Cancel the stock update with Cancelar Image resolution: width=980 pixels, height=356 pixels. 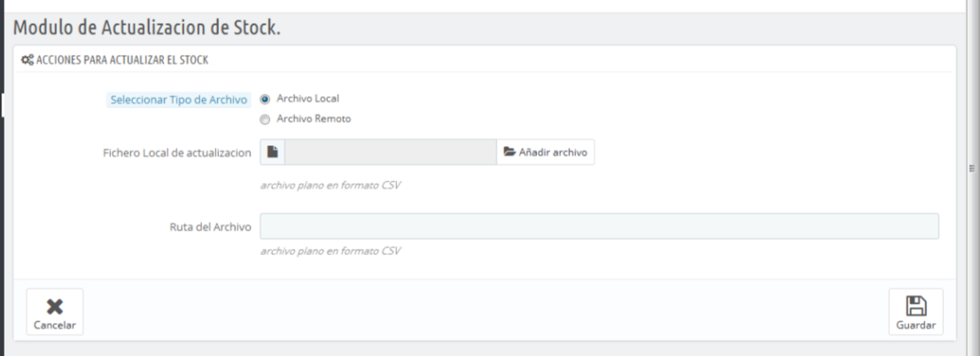(55, 312)
